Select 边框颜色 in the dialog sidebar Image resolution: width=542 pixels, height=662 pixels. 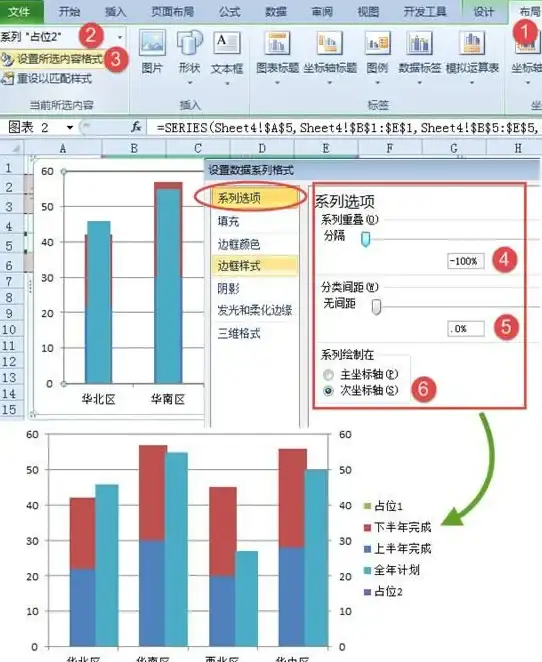point(239,244)
